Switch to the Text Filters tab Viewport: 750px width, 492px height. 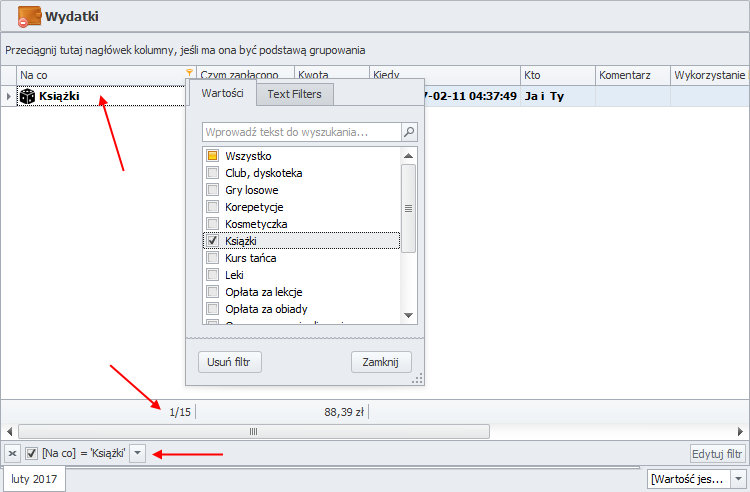point(295,93)
